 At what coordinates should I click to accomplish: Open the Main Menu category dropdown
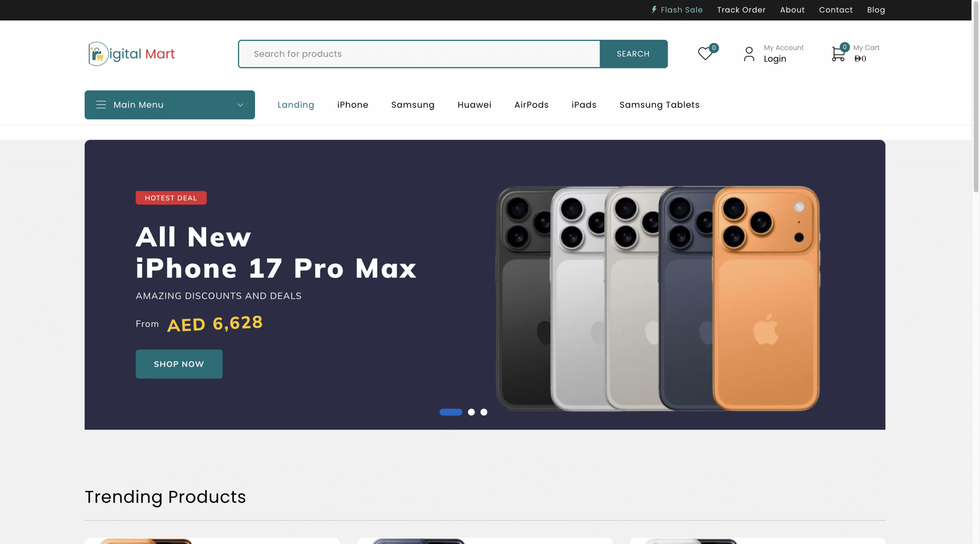click(170, 105)
